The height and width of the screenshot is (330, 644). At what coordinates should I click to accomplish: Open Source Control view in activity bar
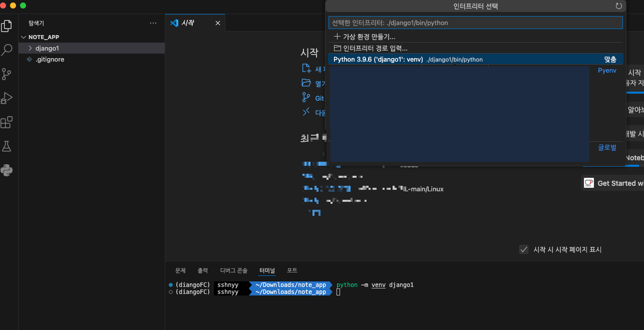[x=7, y=74]
